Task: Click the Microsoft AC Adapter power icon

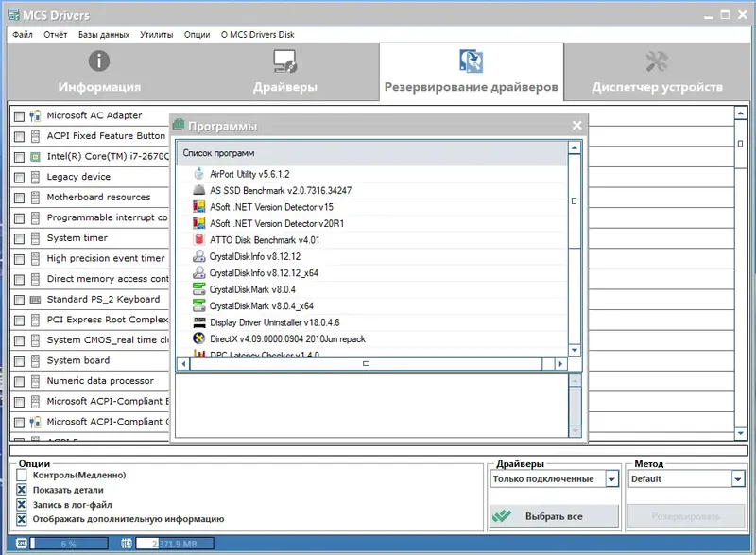Action: coord(35,115)
